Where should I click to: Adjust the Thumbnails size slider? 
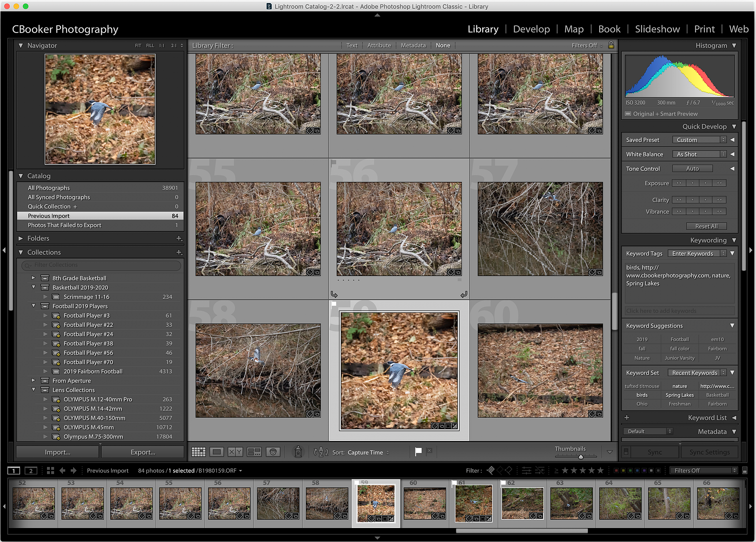(x=581, y=456)
